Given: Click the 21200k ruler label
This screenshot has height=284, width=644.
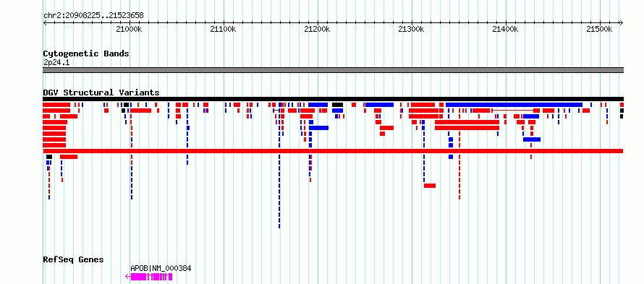Looking at the screenshot, I should pos(318,29).
